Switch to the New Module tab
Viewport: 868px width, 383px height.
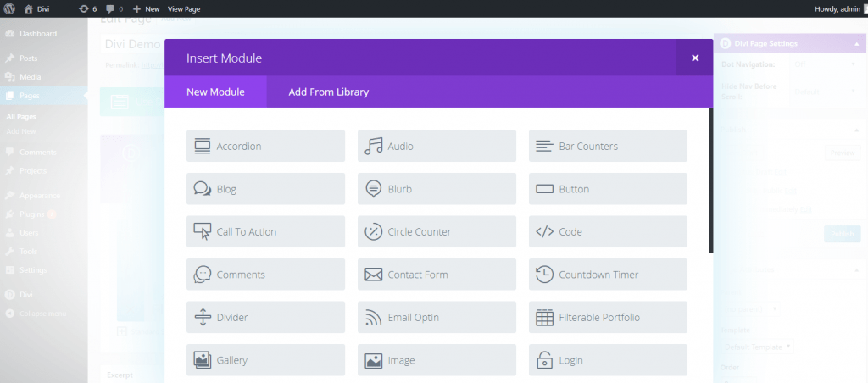(215, 92)
